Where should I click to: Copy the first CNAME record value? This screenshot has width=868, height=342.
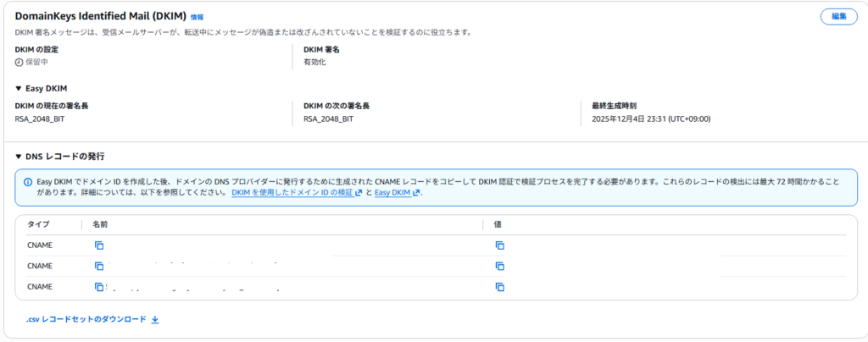pos(500,245)
